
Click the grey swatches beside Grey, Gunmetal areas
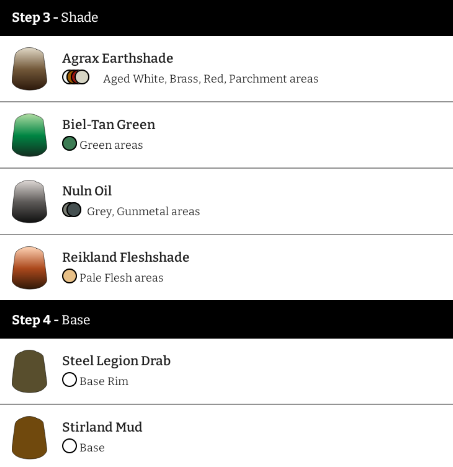[72, 210]
